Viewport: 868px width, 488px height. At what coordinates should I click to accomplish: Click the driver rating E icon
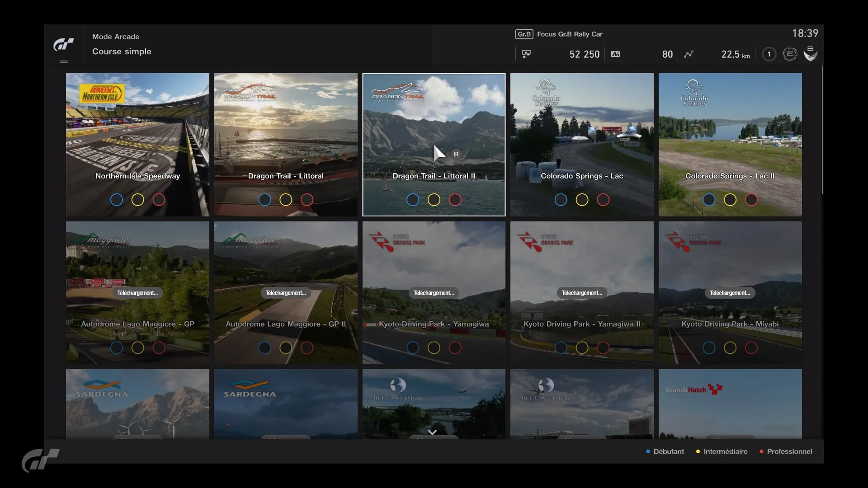(789, 54)
